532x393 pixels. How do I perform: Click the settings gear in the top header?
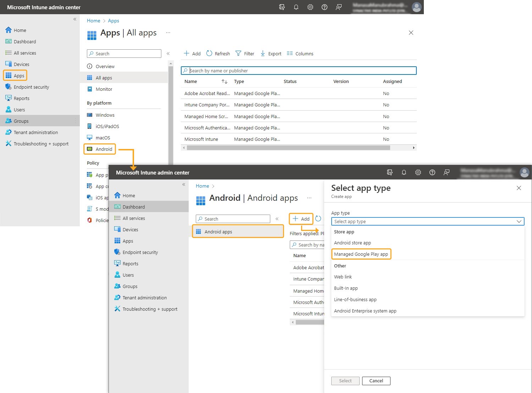(310, 7)
